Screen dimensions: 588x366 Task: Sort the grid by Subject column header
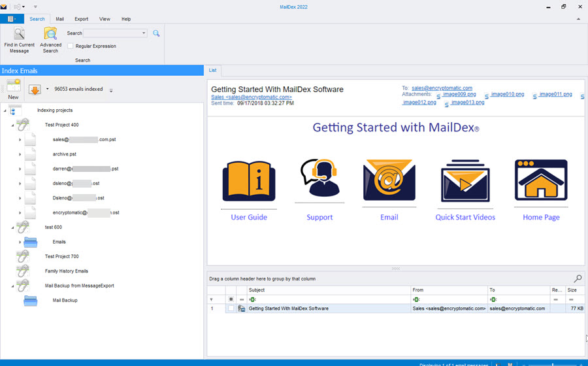click(329, 290)
